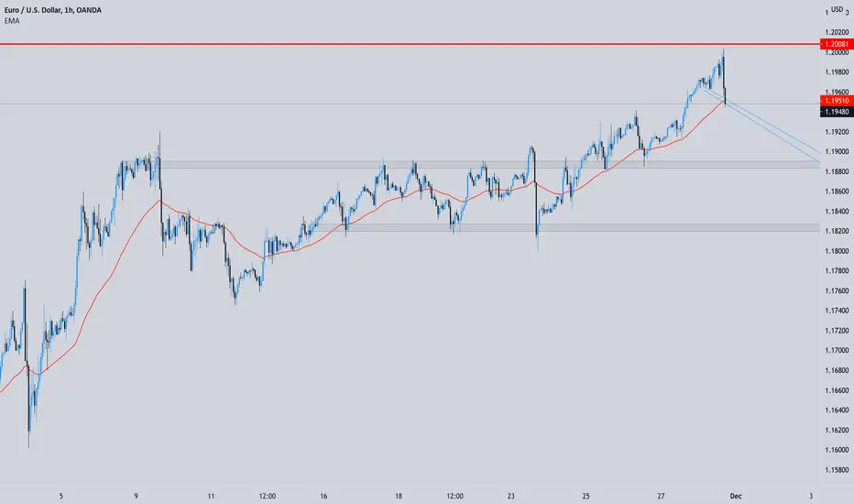Viewport: 854px width, 504px height.
Task: Select the EMA indicator legend label
Action: coord(11,21)
